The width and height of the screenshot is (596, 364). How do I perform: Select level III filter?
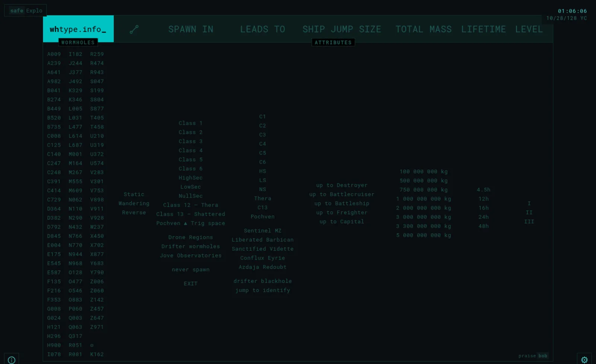(x=529, y=221)
